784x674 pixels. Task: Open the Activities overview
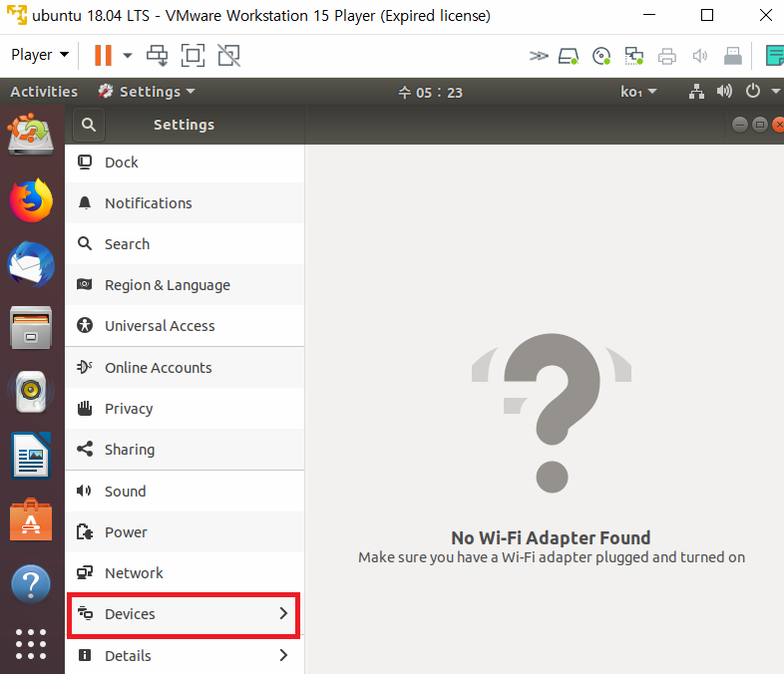[44, 92]
